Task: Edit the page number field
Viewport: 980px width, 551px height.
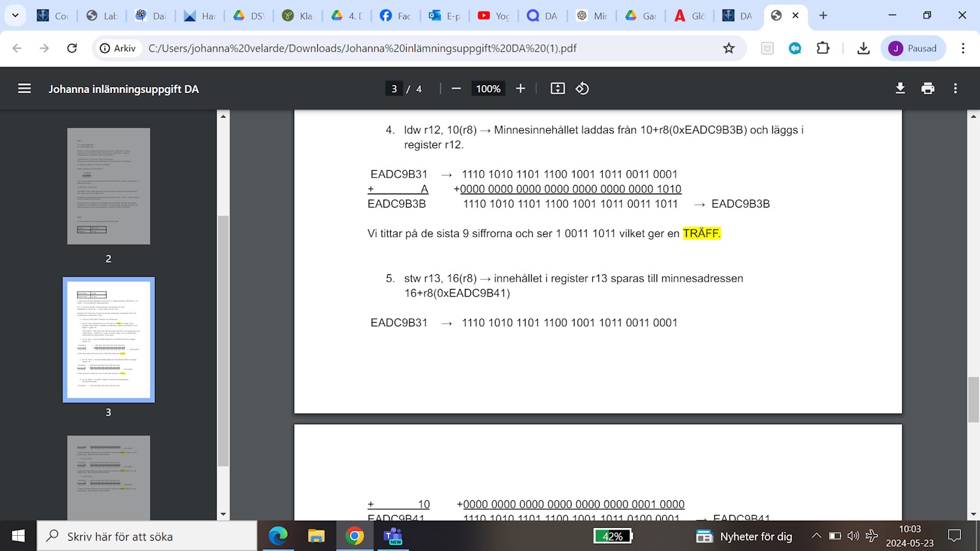Action: (x=394, y=89)
